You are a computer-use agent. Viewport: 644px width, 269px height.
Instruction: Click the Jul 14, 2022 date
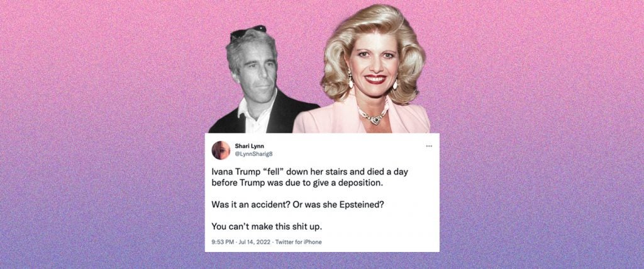coord(253,242)
